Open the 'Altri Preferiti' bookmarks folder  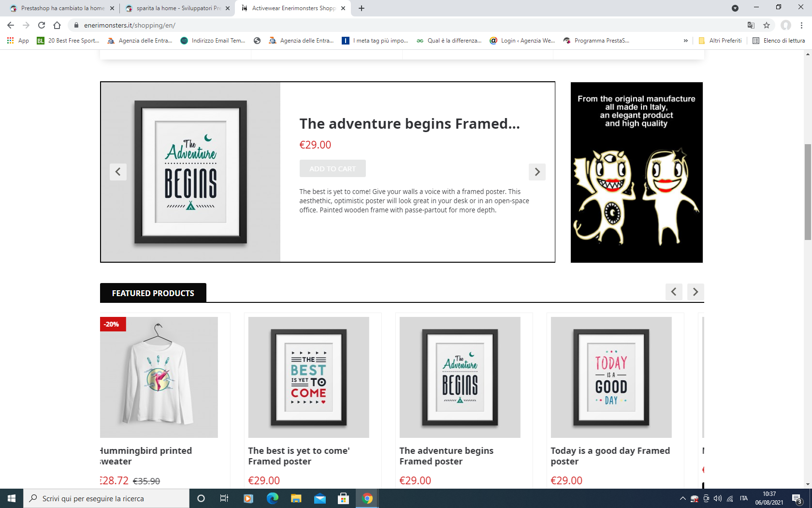pyautogui.click(x=720, y=41)
